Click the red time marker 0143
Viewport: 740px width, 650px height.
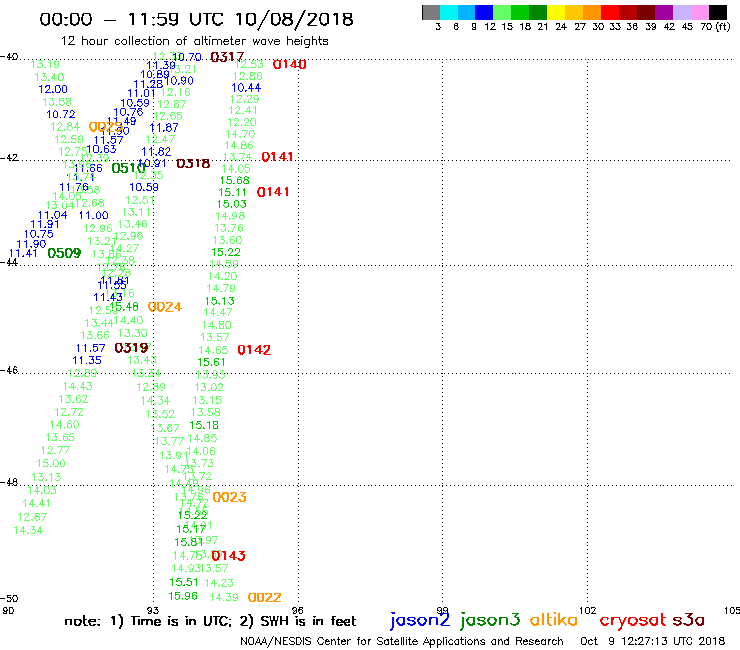(x=228, y=556)
